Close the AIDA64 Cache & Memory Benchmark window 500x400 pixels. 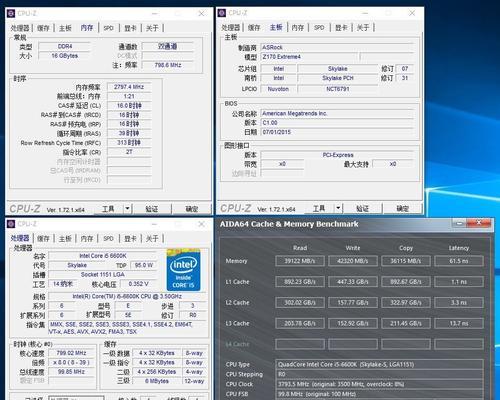click(x=479, y=223)
